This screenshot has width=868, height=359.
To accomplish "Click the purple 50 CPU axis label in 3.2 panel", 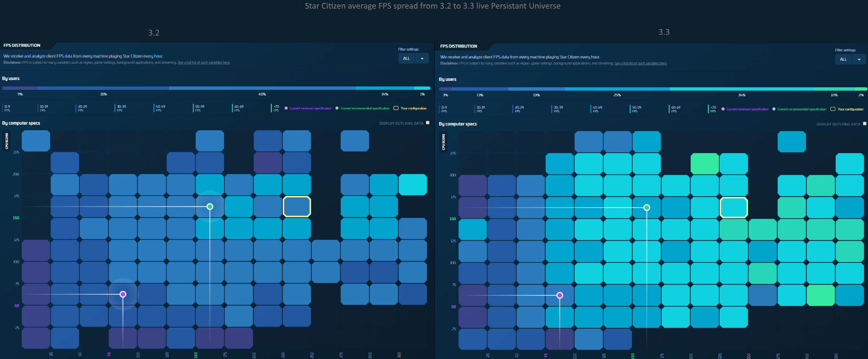I will tap(17, 305).
